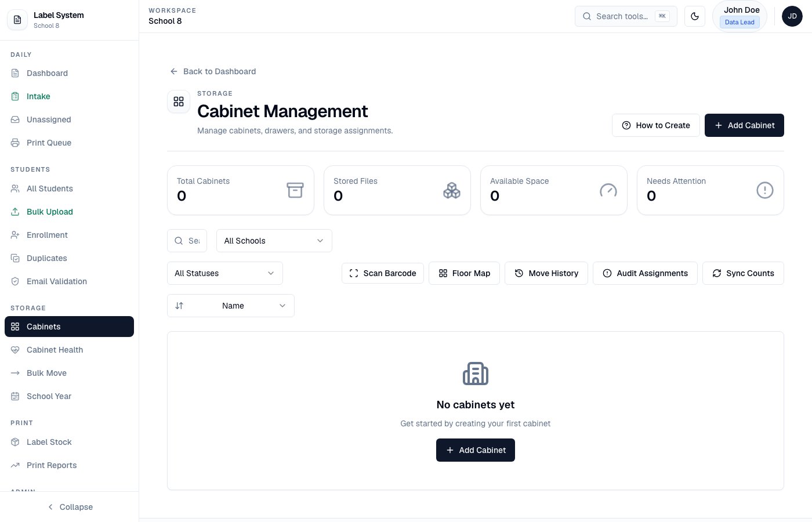The image size is (812, 522).
Task: Click Add Cabinet in header
Action: pos(744,125)
